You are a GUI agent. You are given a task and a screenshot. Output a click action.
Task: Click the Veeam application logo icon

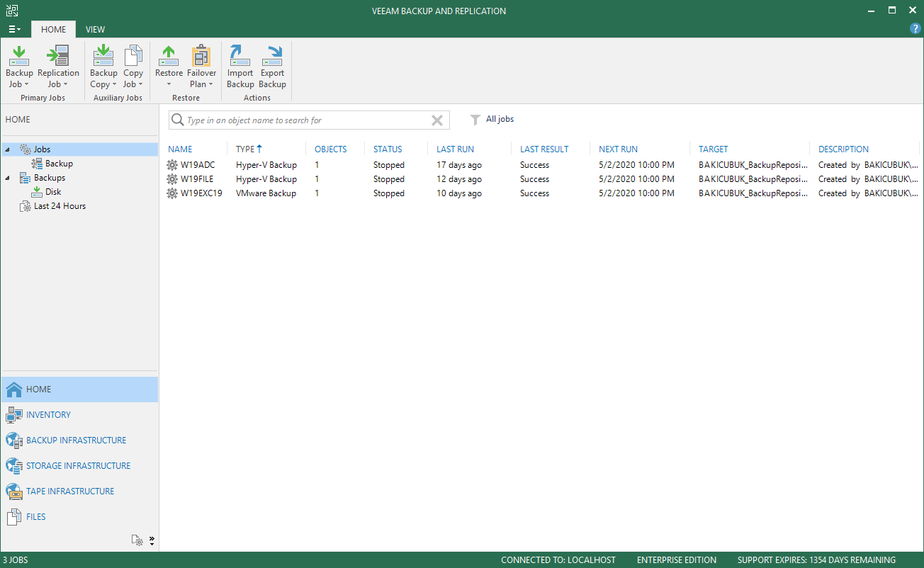pyautogui.click(x=12, y=11)
